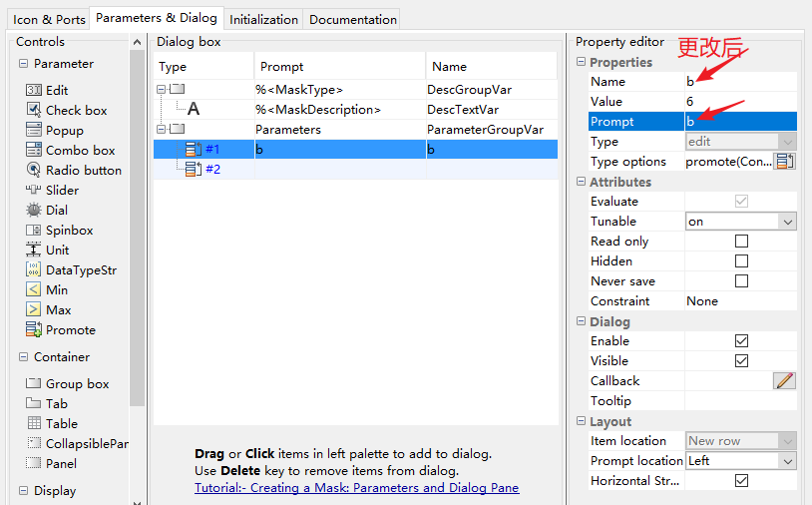The width and height of the screenshot is (812, 505).
Task: Select promoted parameter row #2
Action: pyautogui.click(x=355, y=170)
